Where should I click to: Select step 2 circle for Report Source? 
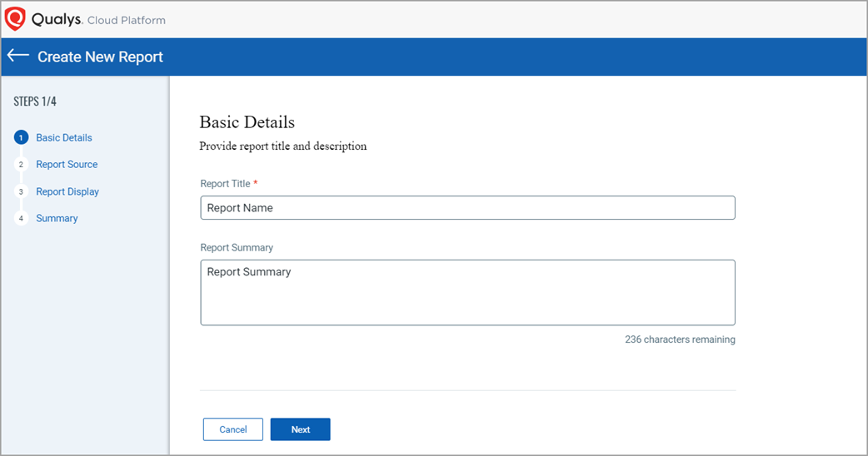(x=21, y=164)
